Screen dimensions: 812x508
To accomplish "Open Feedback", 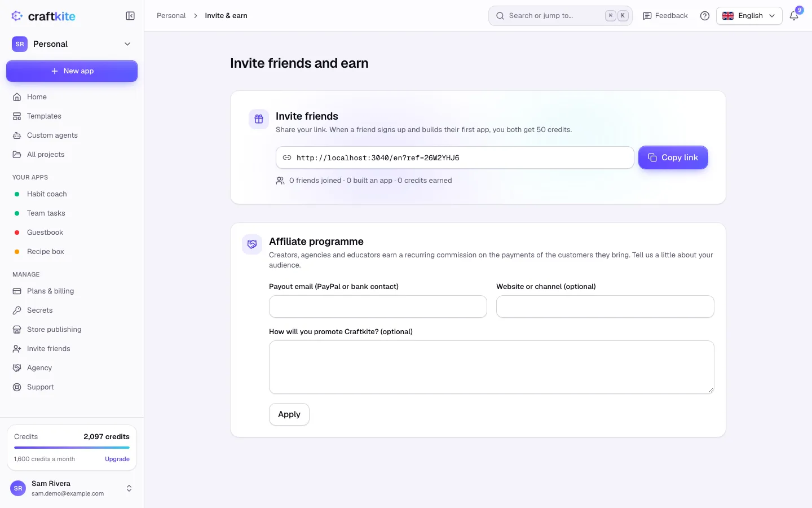I will 665,16.
